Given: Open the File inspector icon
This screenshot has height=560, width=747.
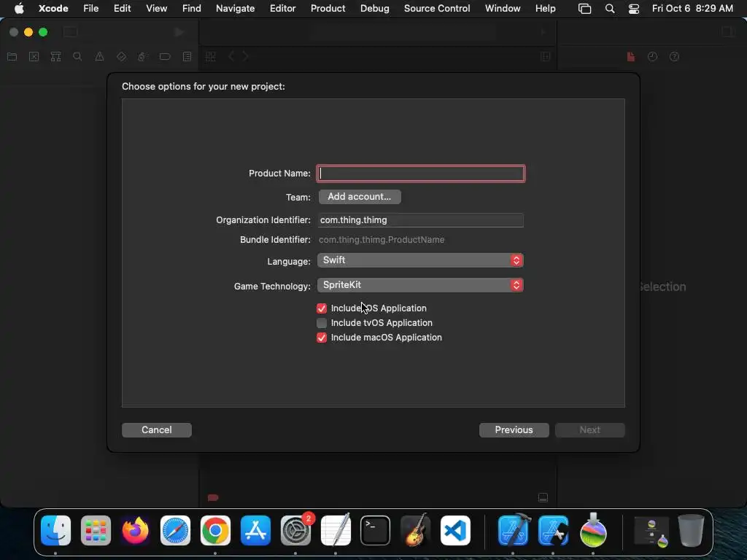Looking at the screenshot, I should pyautogui.click(x=631, y=57).
